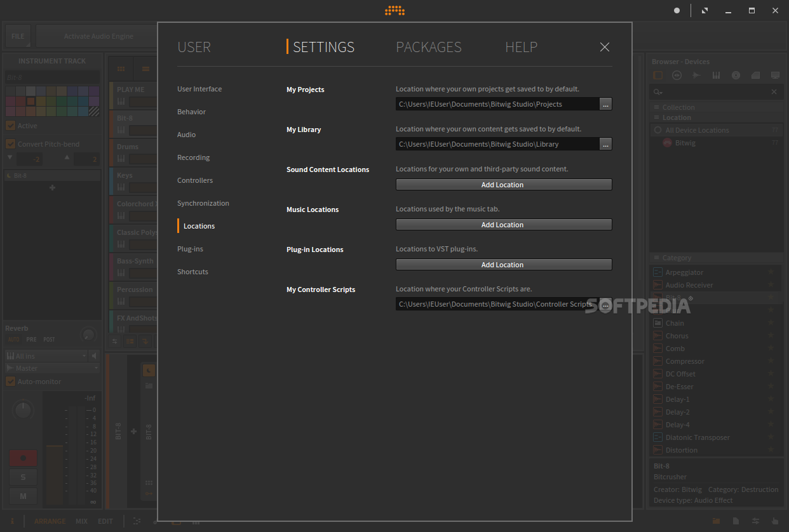
Task: Click the track volume fader
Action: [x=54, y=475]
